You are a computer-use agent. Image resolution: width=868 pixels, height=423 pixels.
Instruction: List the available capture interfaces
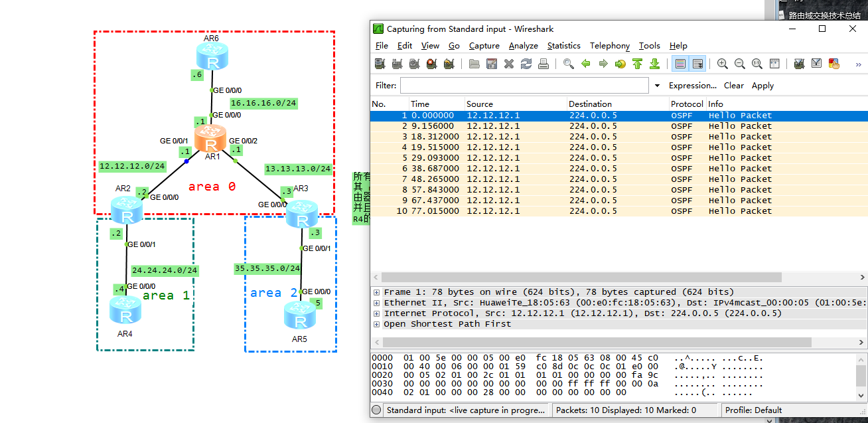click(x=379, y=64)
